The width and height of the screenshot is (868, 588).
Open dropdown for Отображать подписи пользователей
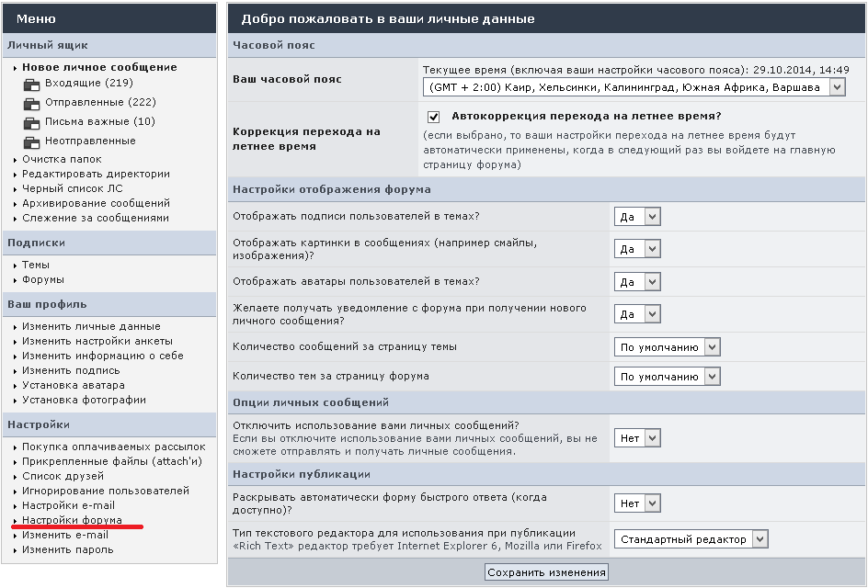637,217
